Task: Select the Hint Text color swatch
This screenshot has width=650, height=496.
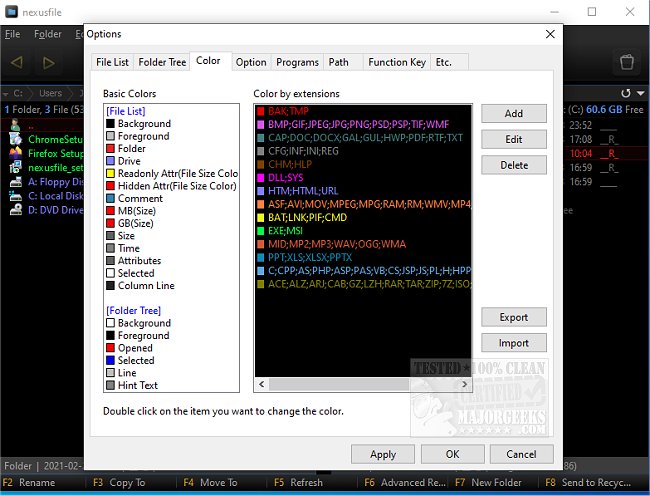Action: tap(110, 385)
